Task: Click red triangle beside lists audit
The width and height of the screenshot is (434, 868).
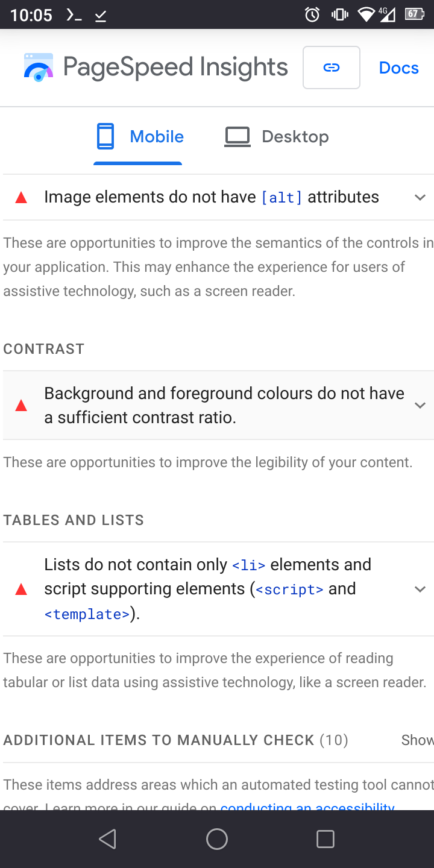Action: tap(21, 589)
